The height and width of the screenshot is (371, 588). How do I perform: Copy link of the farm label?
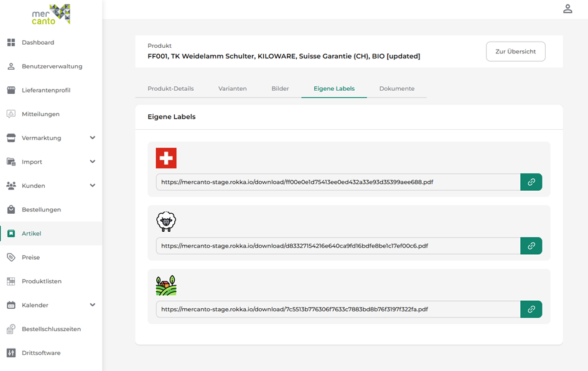[x=531, y=309]
